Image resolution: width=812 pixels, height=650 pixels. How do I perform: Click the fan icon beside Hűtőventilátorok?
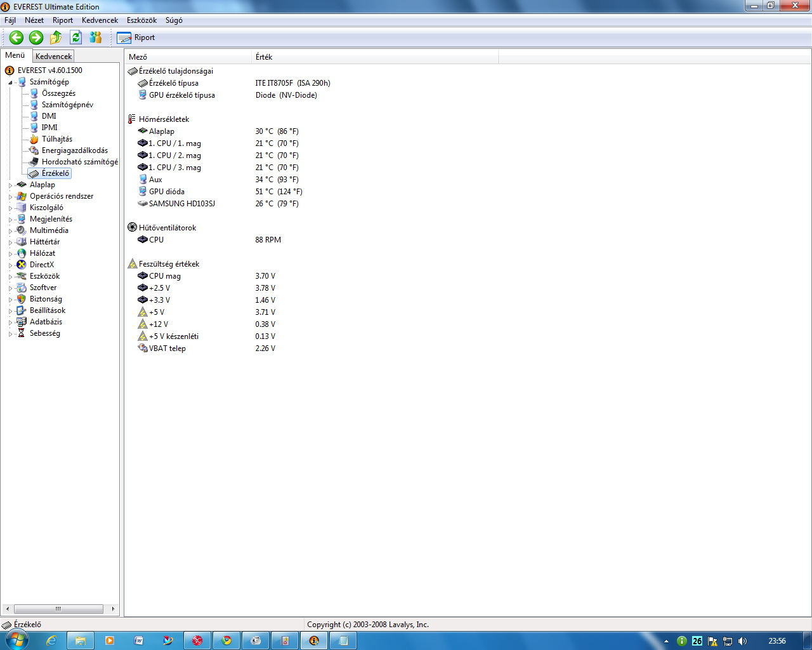point(132,228)
